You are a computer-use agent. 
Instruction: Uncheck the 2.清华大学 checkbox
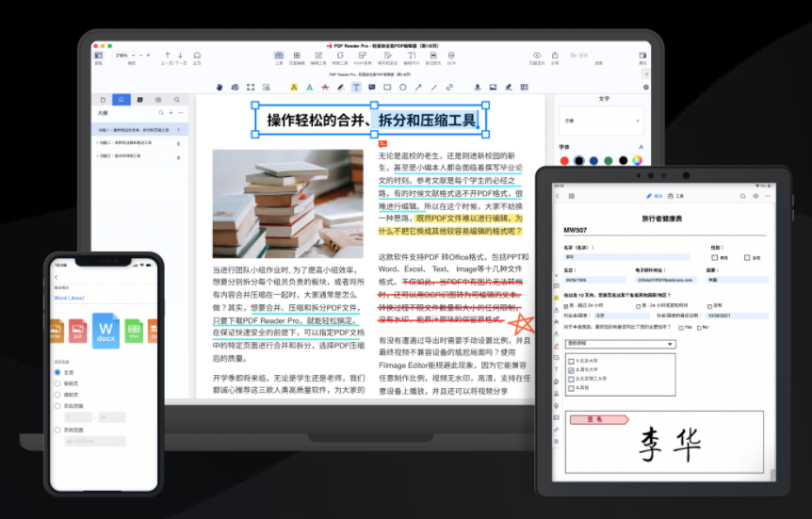(571, 370)
